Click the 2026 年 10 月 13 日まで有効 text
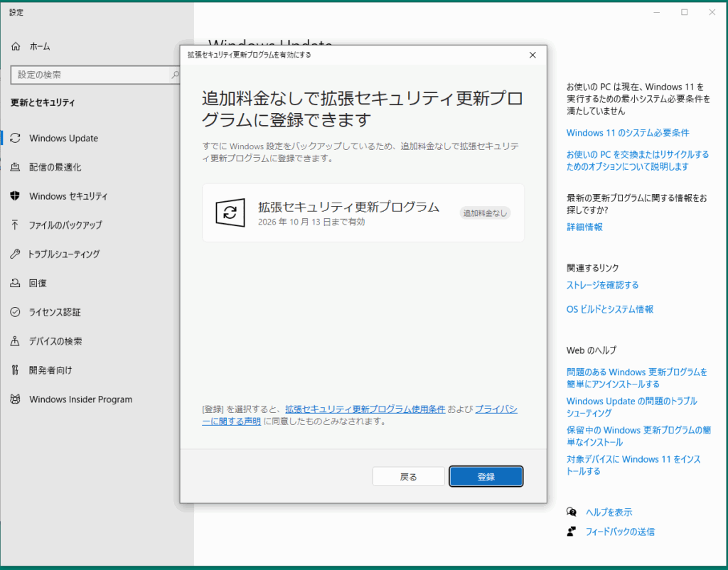Viewport: 728px width, 570px height. (311, 222)
